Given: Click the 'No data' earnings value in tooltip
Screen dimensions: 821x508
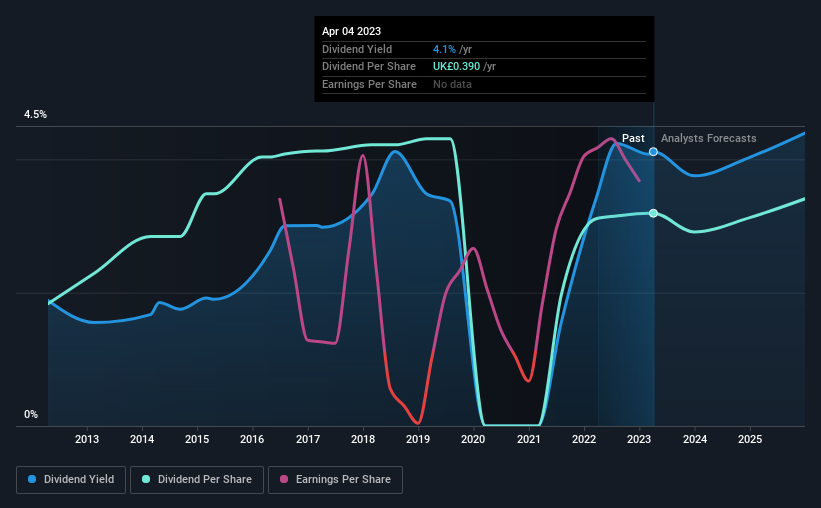Looking at the screenshot, I should tap(452, 84).
